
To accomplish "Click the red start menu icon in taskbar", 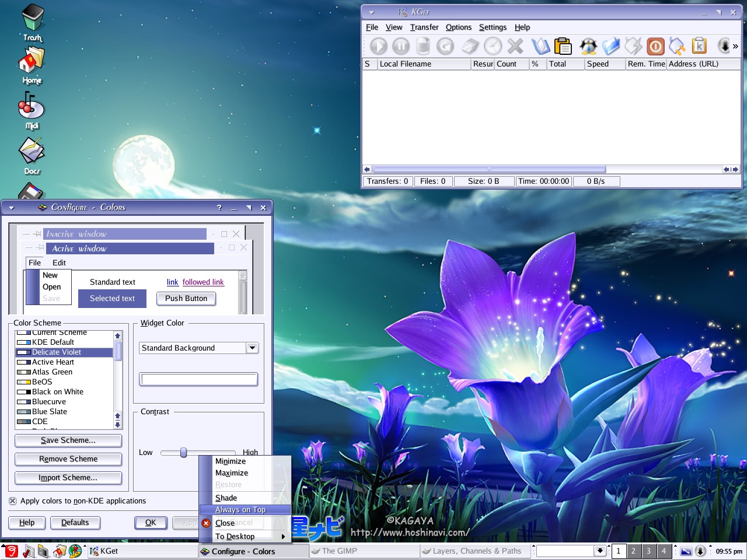I will pos(11,551).
